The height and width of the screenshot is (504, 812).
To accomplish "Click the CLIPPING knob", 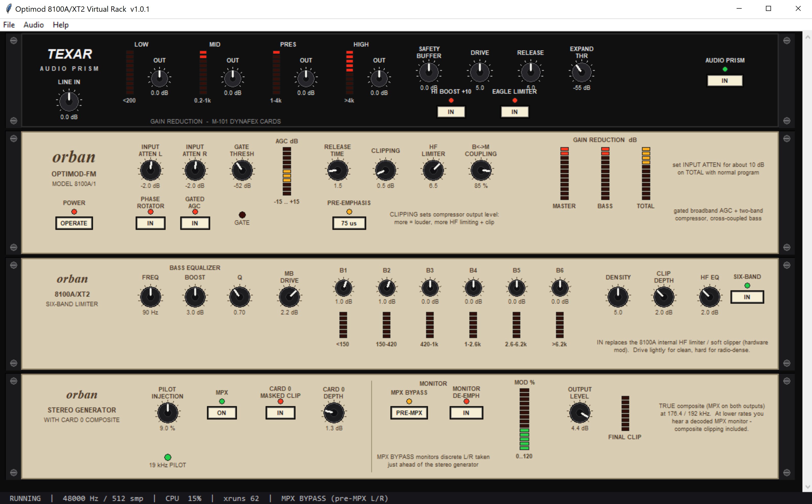I will tap(385, 170).
